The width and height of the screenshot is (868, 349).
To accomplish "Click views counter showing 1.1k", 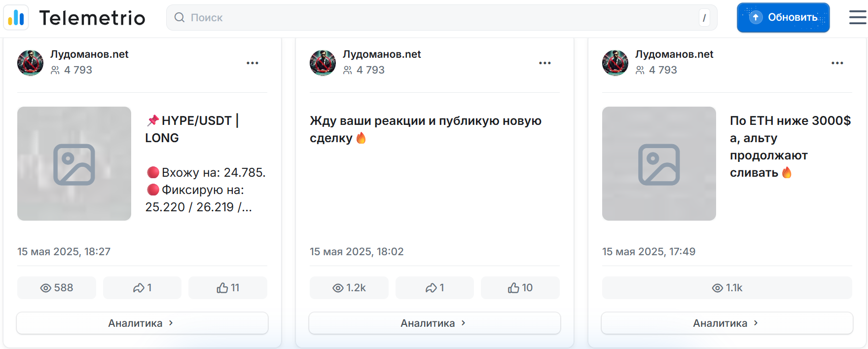I will tap(727, 288).
